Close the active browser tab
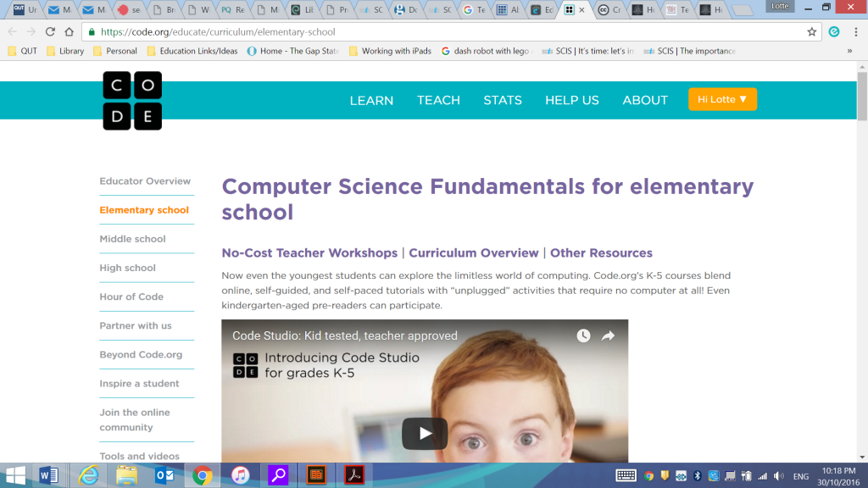 point(581,9)
